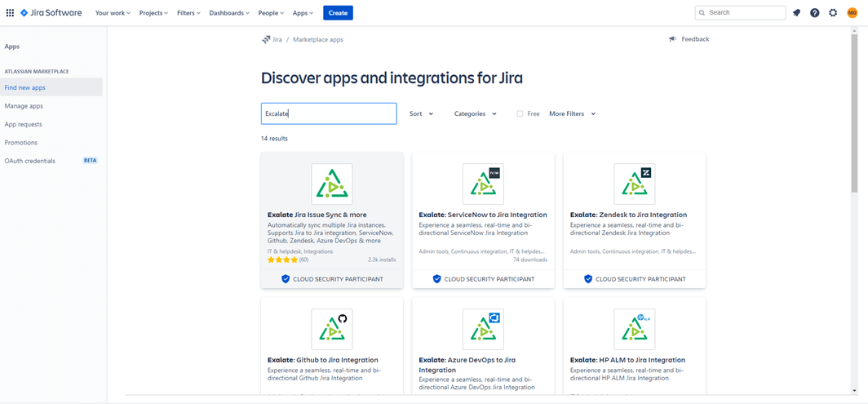This screenshot has width=868, height=404.
Task: Open Exalate: Zendesk to Jira Integration title
Action: [628, 215]
